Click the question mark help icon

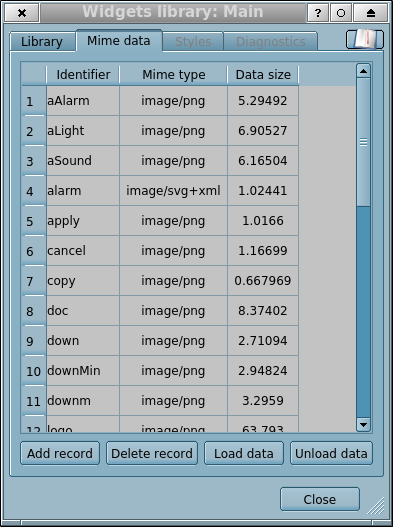click(317, 13)
